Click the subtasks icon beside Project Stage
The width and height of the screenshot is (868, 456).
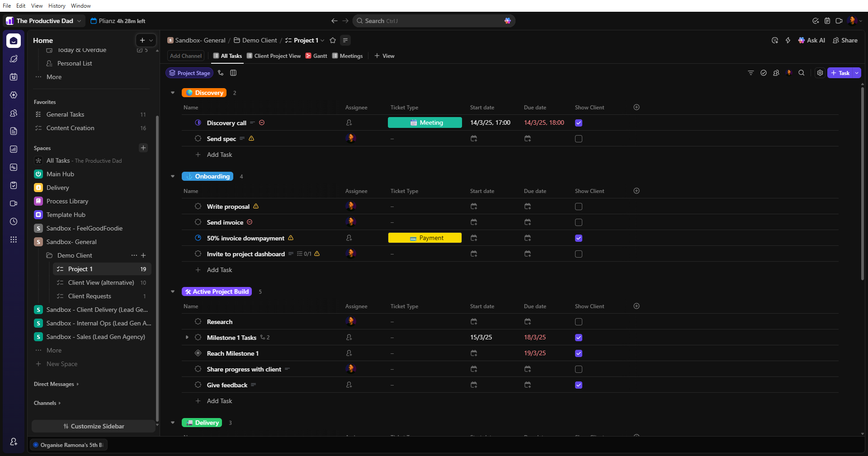pos(221,73)
